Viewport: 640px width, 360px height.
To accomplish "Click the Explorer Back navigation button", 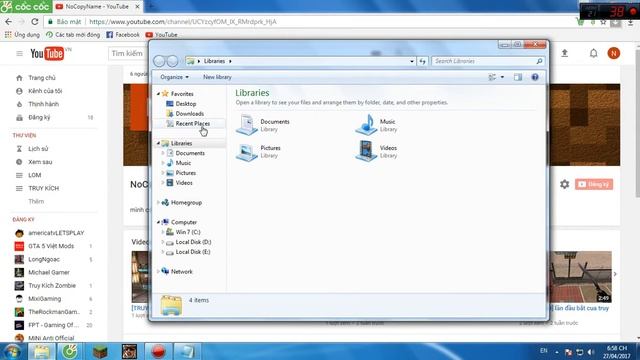I will coord(159,61).
